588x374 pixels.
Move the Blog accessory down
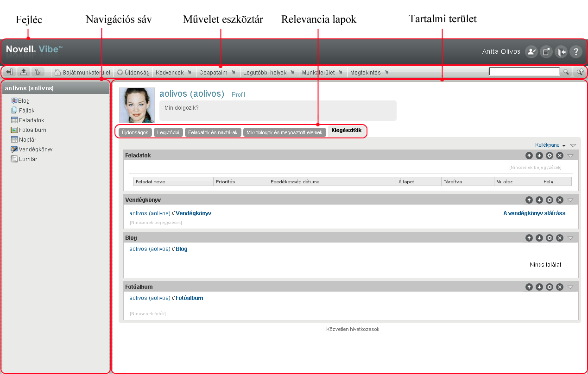(x=539, y=238)
